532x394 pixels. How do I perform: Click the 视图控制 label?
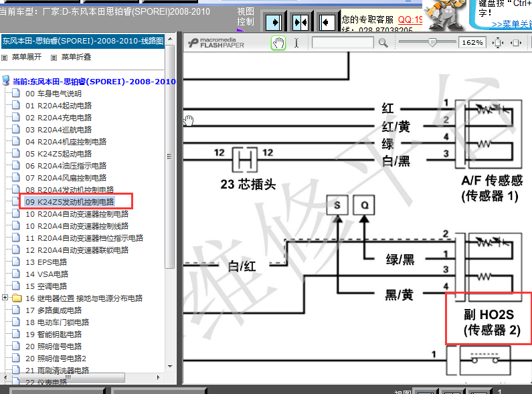246,17
